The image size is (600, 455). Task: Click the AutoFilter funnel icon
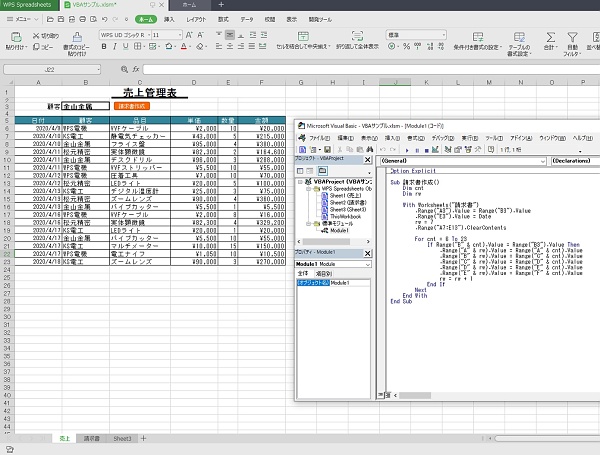(x=572, y=37)
